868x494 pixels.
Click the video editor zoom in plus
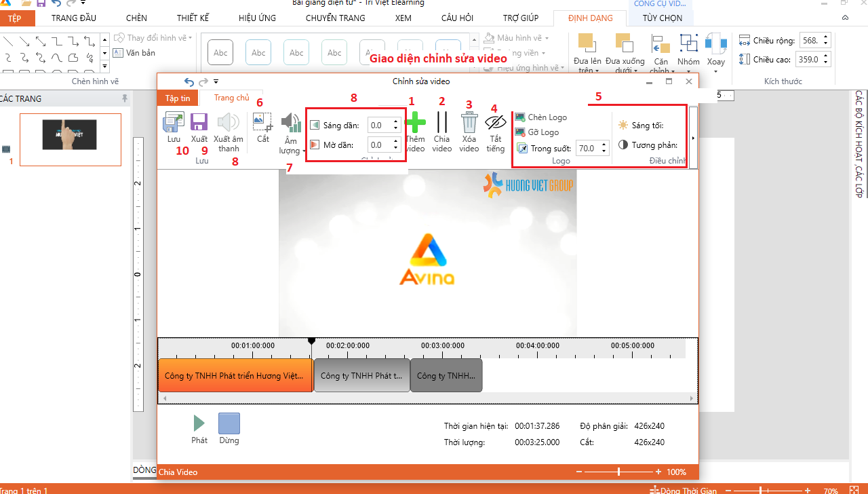coord(658,472)
